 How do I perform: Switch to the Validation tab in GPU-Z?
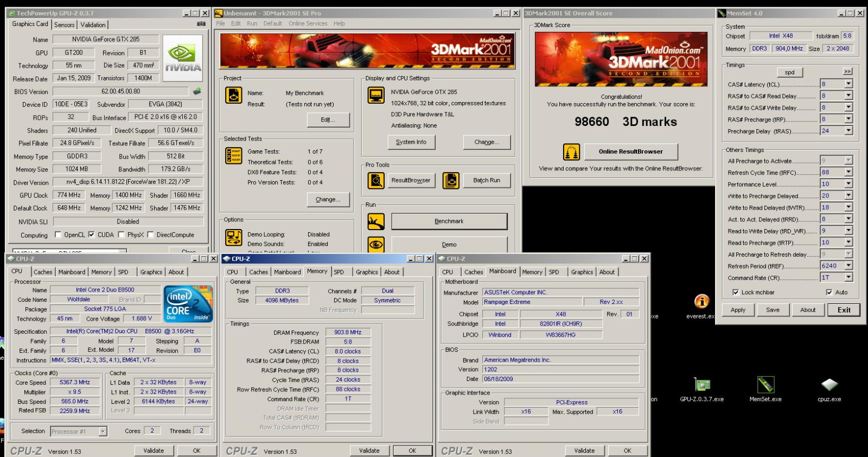(93, 24)
